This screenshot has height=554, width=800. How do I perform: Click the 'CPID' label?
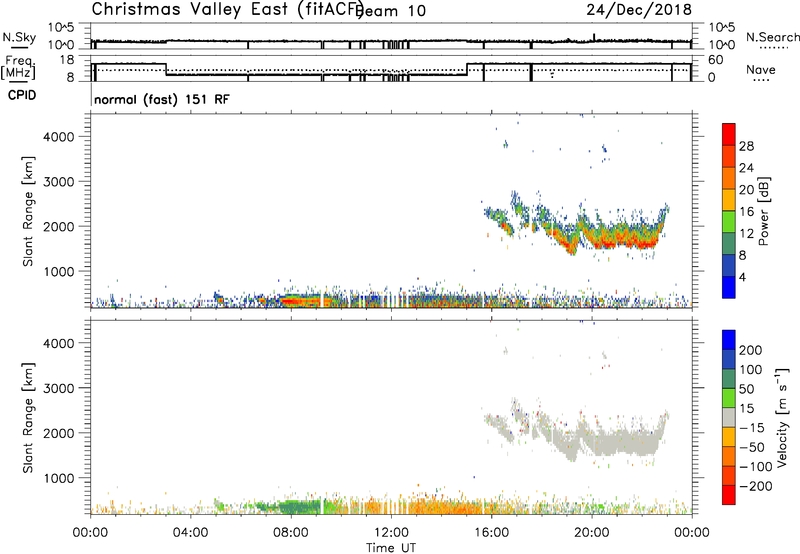[22, 95]
